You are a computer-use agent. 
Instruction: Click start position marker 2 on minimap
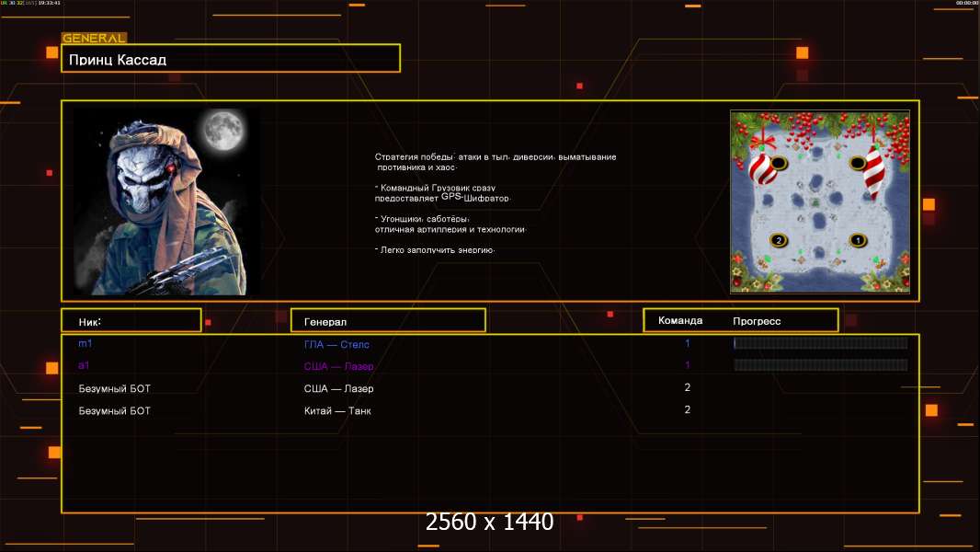(778, 240)
